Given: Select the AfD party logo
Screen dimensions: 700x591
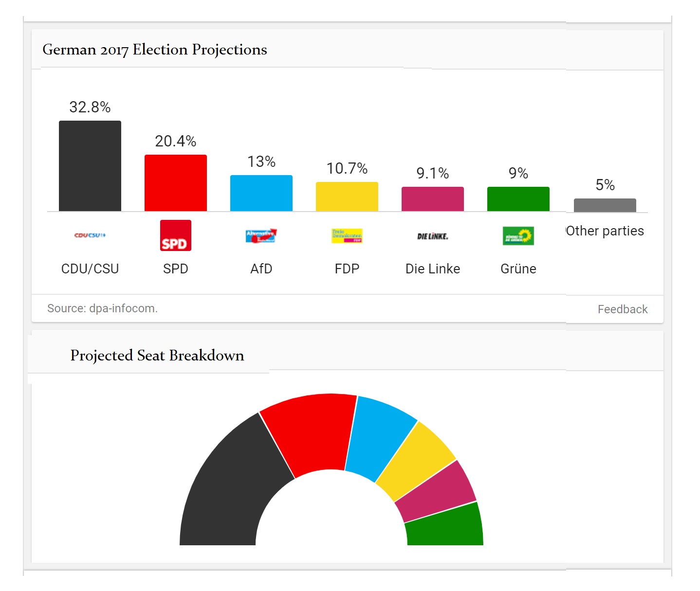Looking at the screenshot, I should click(x=261, y=236).
